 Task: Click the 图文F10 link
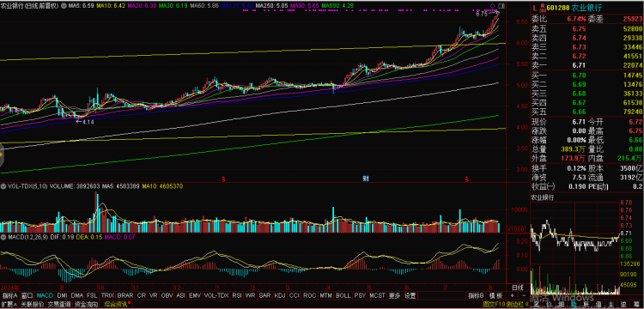495,305
